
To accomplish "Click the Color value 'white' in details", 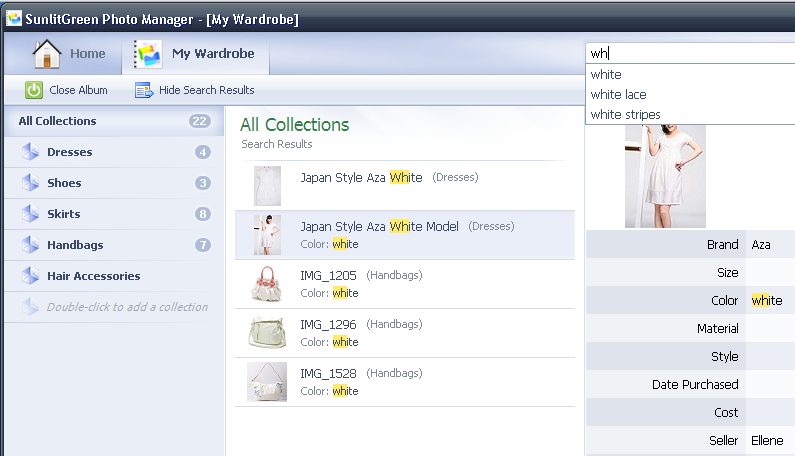I will (x=767, y=300).
